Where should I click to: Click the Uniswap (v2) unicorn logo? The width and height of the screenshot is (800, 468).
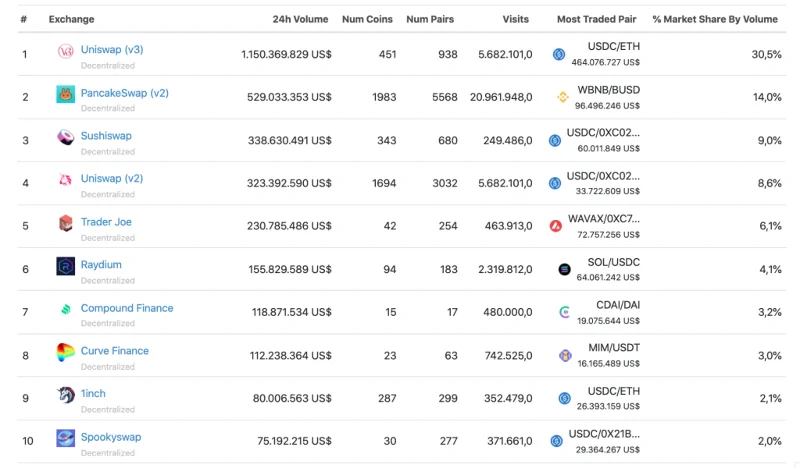(x=65, y=180)
